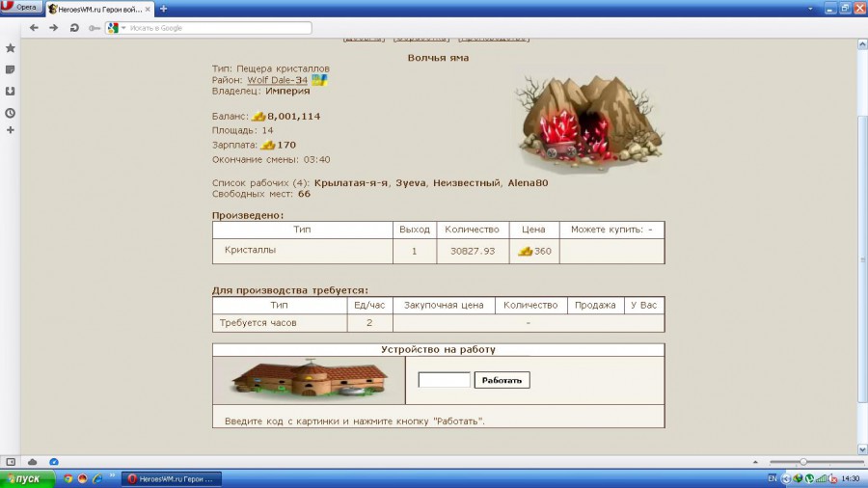Open worker Неизвестный profile
The height and width of the screenshot is (488, 868).
(x=466, y=183)
